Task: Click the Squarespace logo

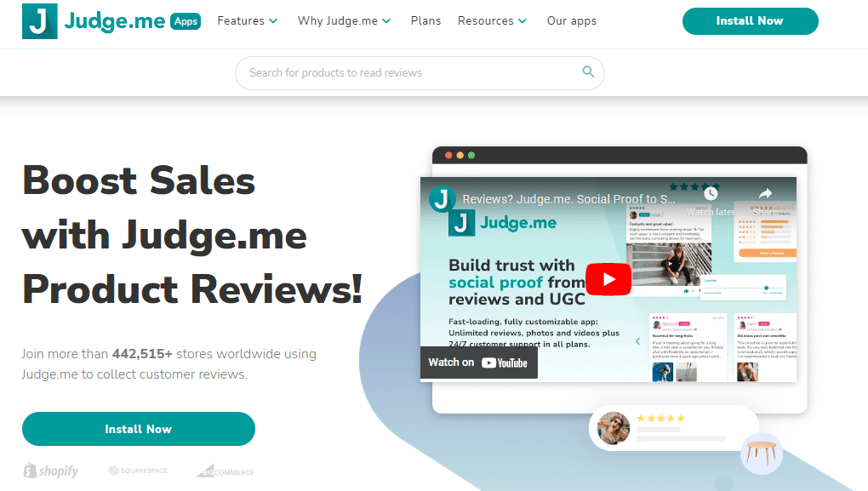Action: (138, 471)
